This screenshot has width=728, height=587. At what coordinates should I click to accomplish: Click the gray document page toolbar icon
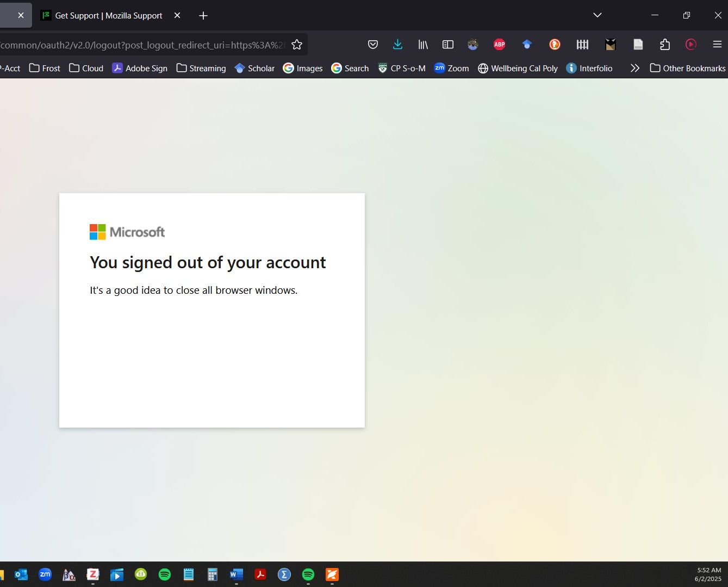click(638, 45)
